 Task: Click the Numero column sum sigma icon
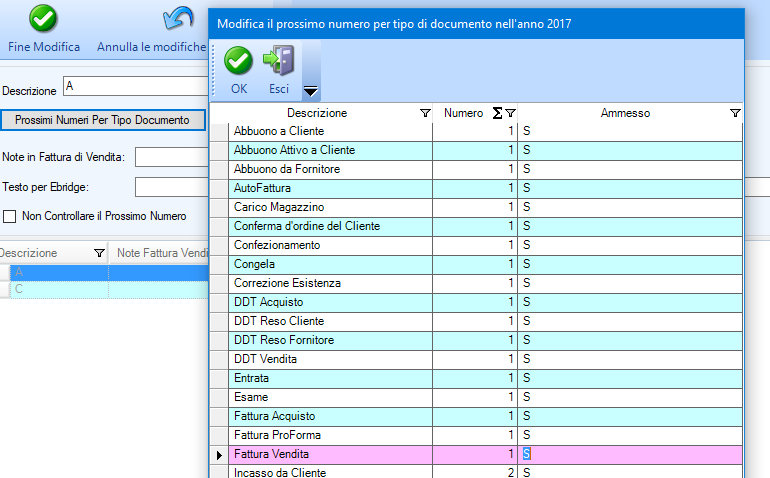click(497, 113)
